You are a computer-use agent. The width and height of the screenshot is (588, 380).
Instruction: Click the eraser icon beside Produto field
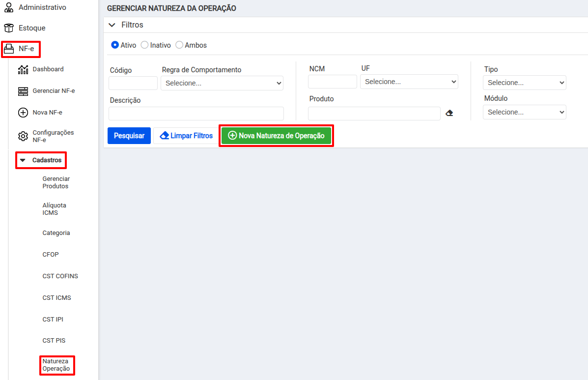[x=449, y=113]
